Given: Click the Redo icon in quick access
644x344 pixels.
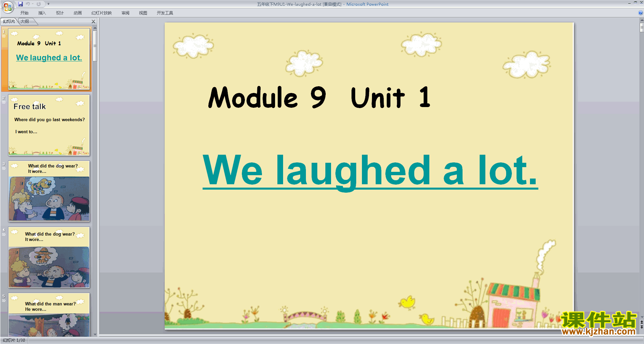Looking at the screenshot, I should click(x=39, y=4).
